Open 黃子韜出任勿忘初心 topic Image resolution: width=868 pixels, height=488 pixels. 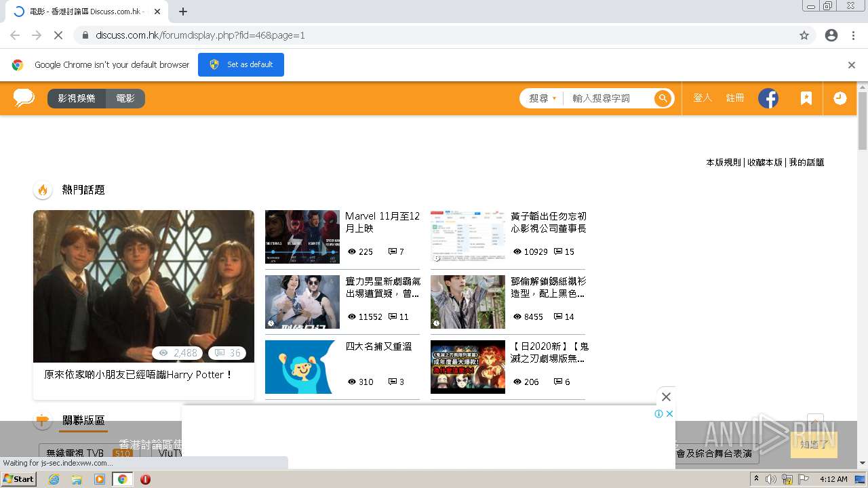pyautogui.click(x=548, y=222)
